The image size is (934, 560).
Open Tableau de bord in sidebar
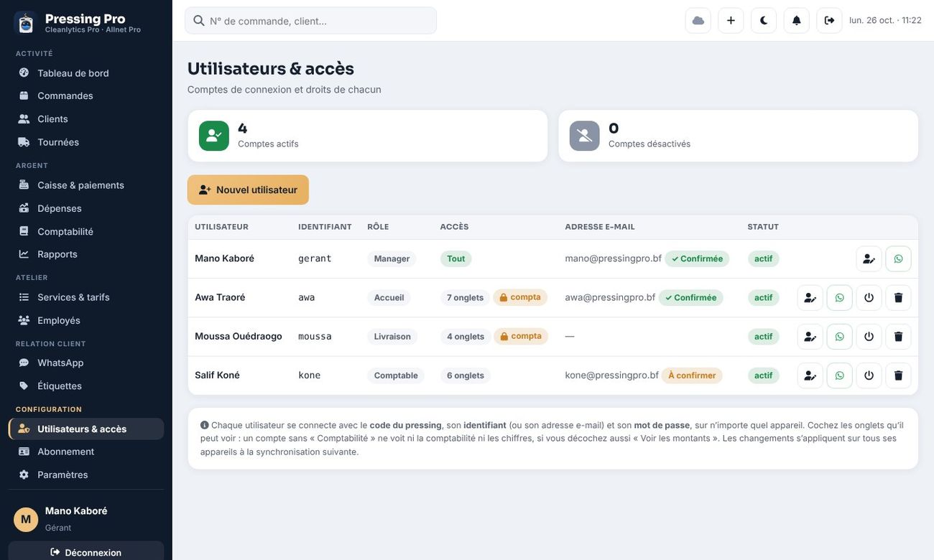(86, 73)
